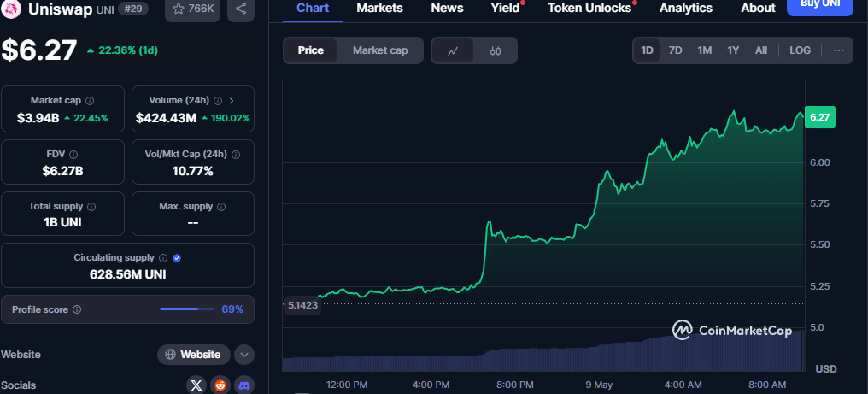
Task: Click the $3.94B market cap value
Action: [38, 117]
